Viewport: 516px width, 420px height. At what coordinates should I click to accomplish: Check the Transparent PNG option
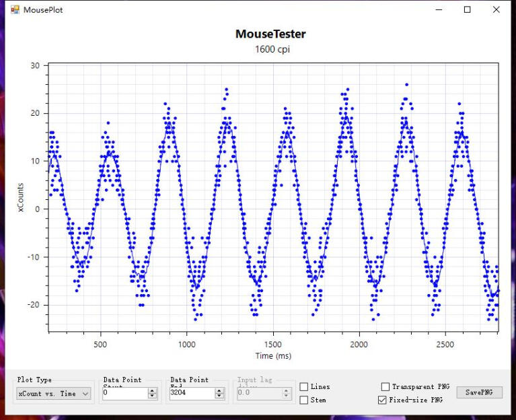(x=385, y=387)
